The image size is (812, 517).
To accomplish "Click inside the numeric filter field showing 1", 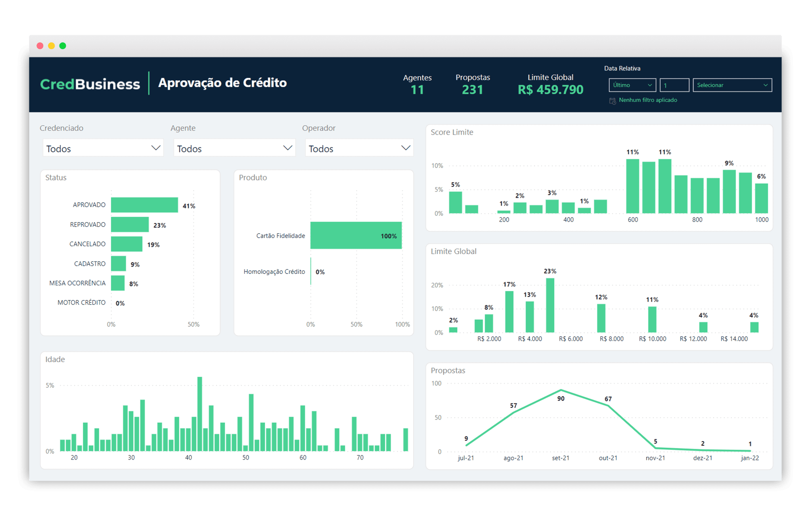I will (x=674, y=85).
